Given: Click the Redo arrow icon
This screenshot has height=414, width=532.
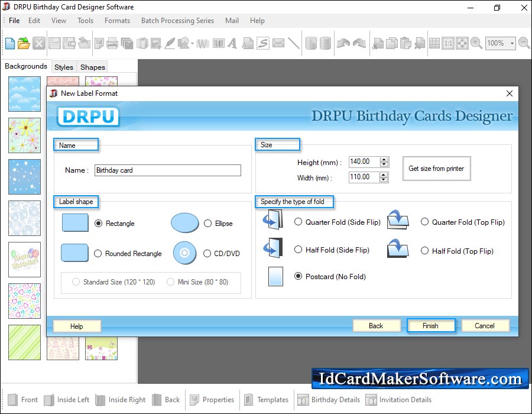Looking at the screenshot, I should click(359, 43).
